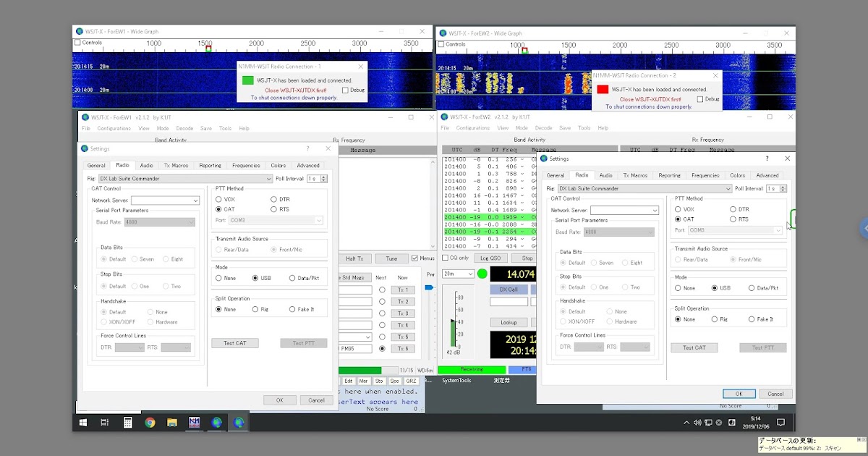The width and height of the screenshot is (868, 456).
Task: Select None mode in right Settings
Action: pyautogui.click(x=678, y=288)
